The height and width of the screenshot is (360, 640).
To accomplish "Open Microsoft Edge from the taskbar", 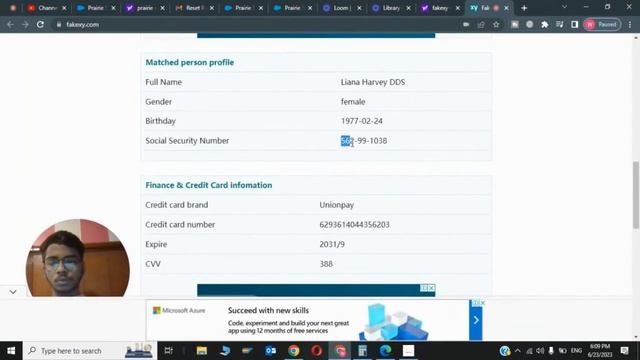I will (x=386, y=351).
